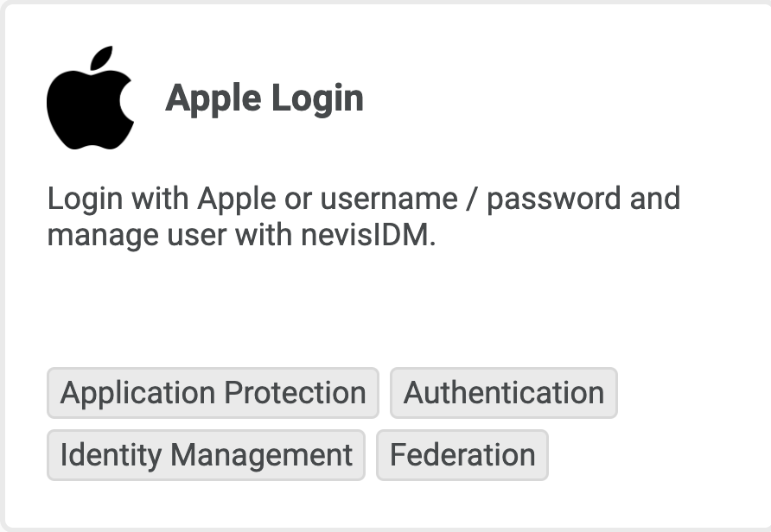Click the word "Login" in the card title

click(x=316, y=98)
